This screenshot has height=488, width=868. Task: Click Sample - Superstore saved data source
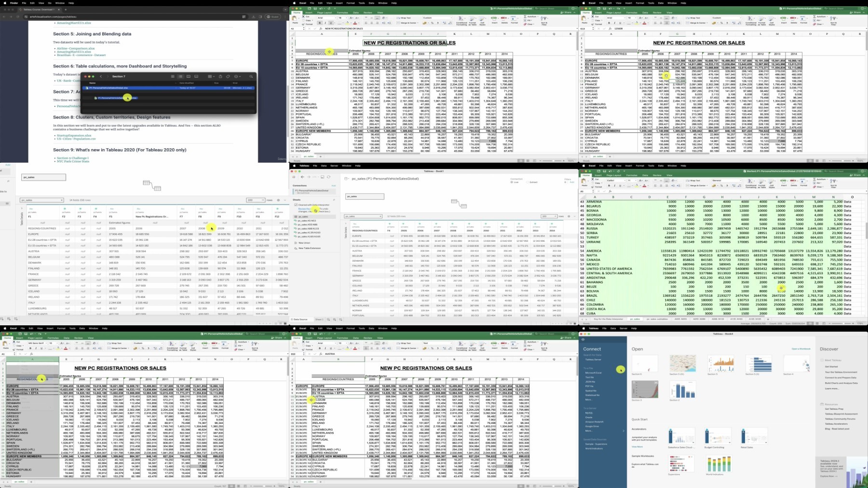point(597,444)
